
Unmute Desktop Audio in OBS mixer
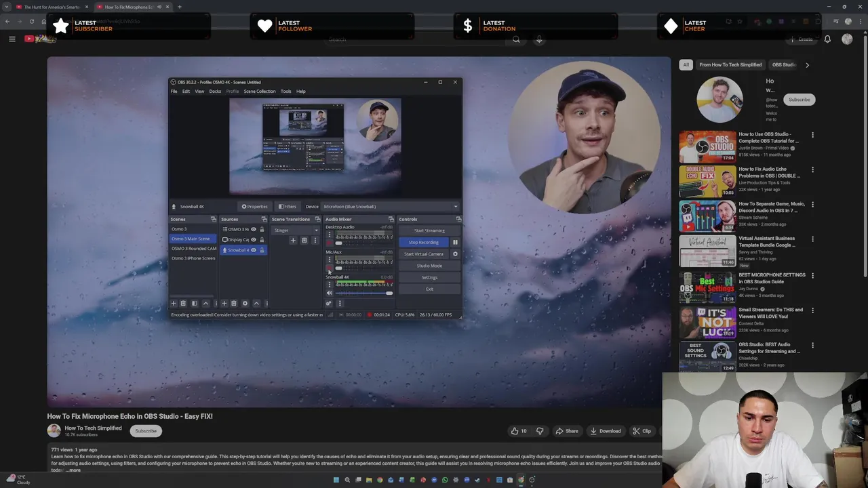point(330,243)
